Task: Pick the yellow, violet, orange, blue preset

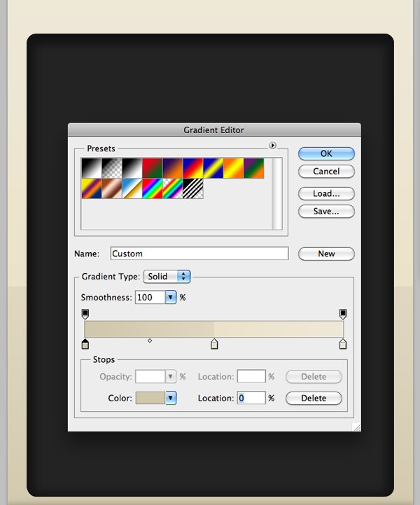Action: 92,188
